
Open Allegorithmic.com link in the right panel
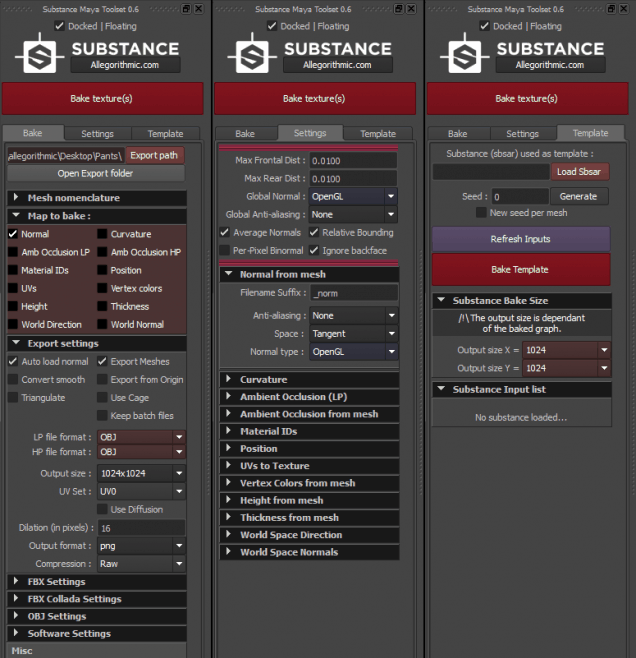pos(550,65)
